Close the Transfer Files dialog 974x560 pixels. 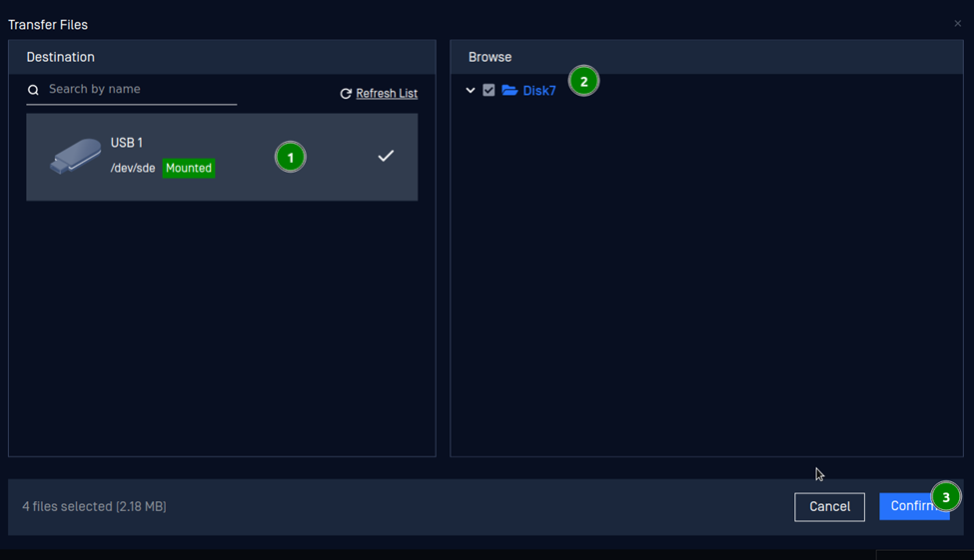click(957, 24)
